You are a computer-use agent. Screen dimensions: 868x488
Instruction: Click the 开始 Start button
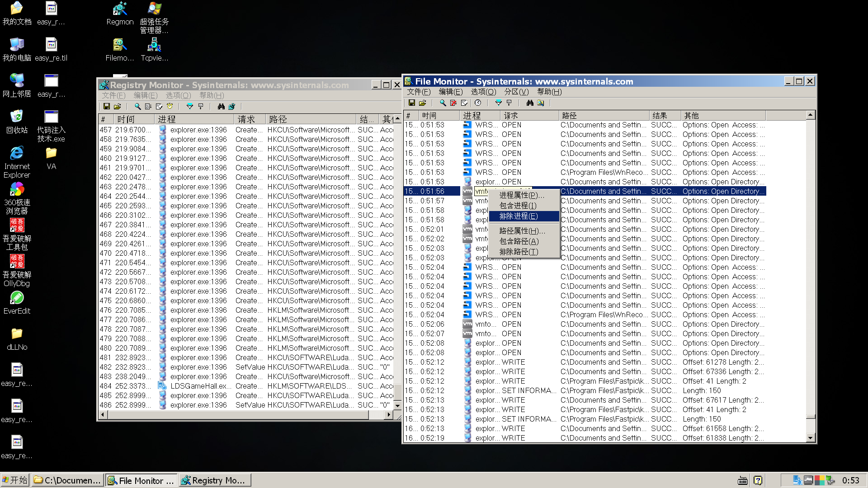[x=15, y=480]
